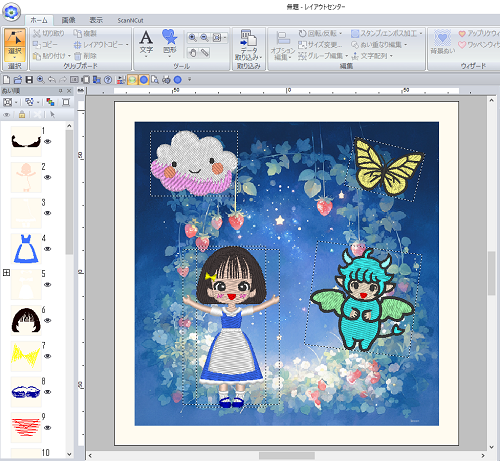500x461 pixels.
Task: Open the 文字 text tool
Action: click(x=146, y=43)
